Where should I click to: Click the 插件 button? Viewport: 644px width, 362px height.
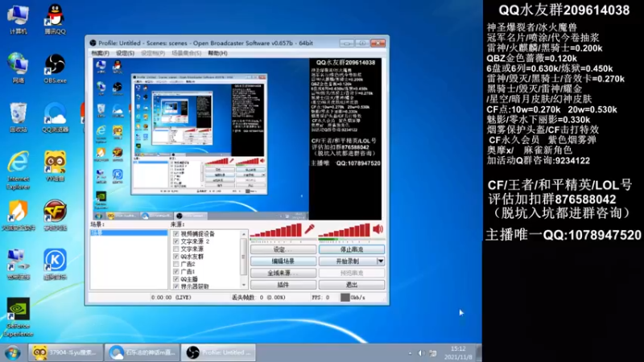(283, 285)
